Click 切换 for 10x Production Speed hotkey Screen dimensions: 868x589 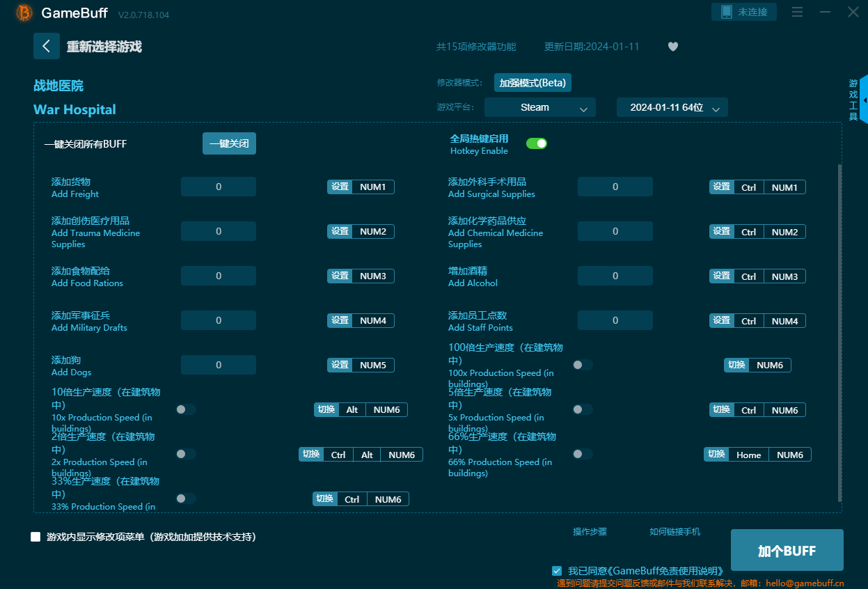(326, 409)
